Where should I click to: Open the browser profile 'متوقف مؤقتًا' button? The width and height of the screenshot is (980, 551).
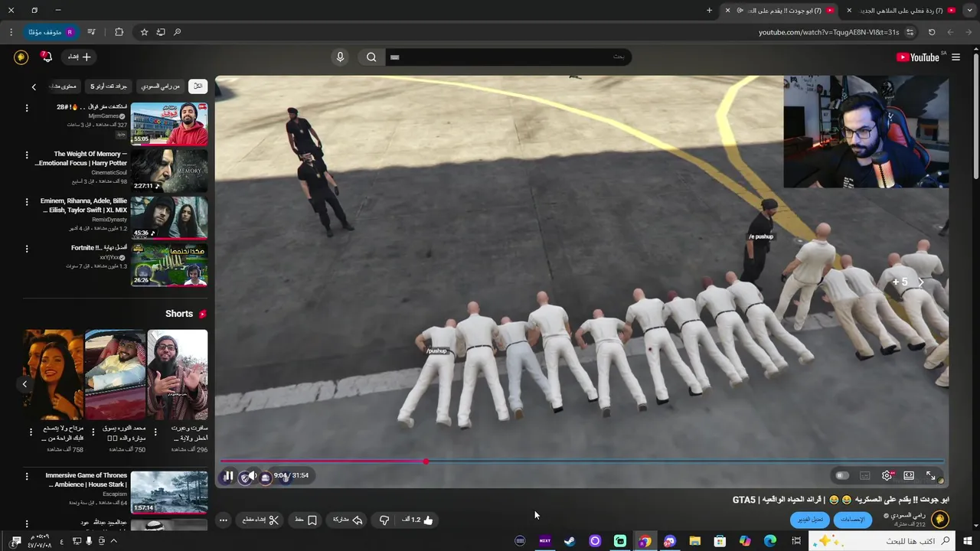[x=51, y=32]
